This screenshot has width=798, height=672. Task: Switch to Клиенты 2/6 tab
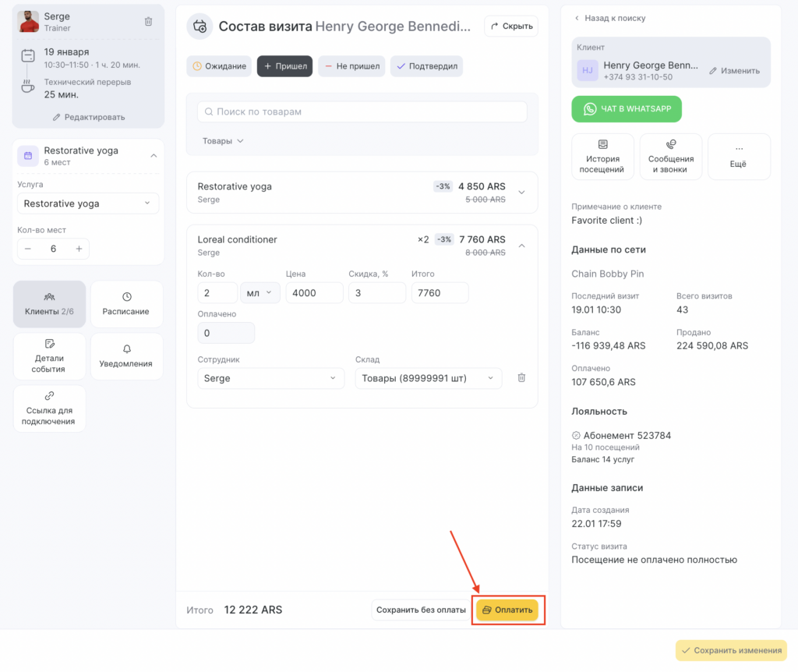(49, 304)
